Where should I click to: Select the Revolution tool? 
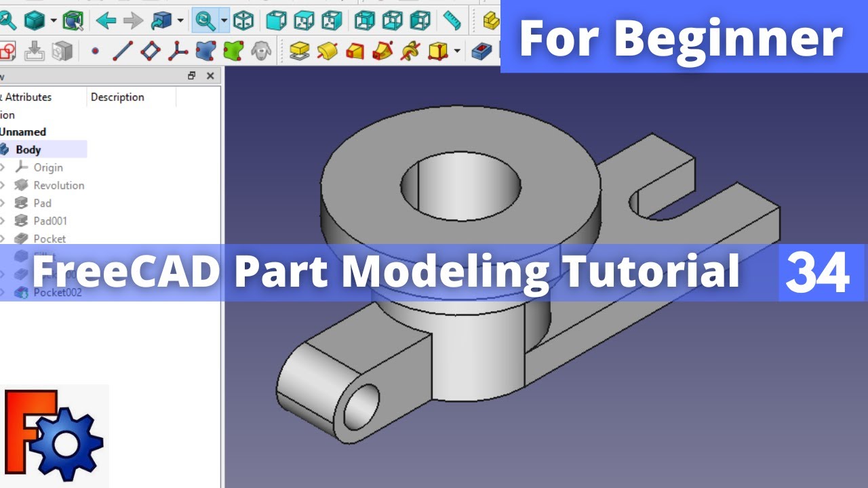point(327,50)
